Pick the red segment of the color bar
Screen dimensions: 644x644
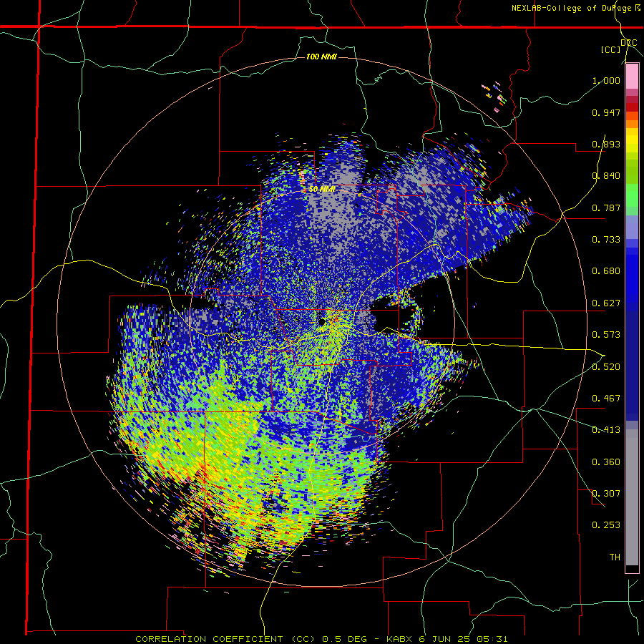click(632, 107)
